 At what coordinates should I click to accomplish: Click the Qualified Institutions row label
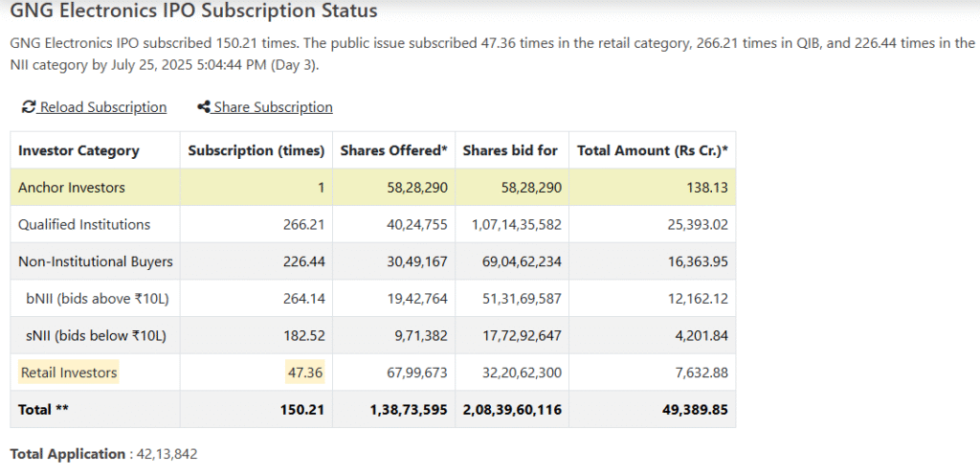point(84,224)
